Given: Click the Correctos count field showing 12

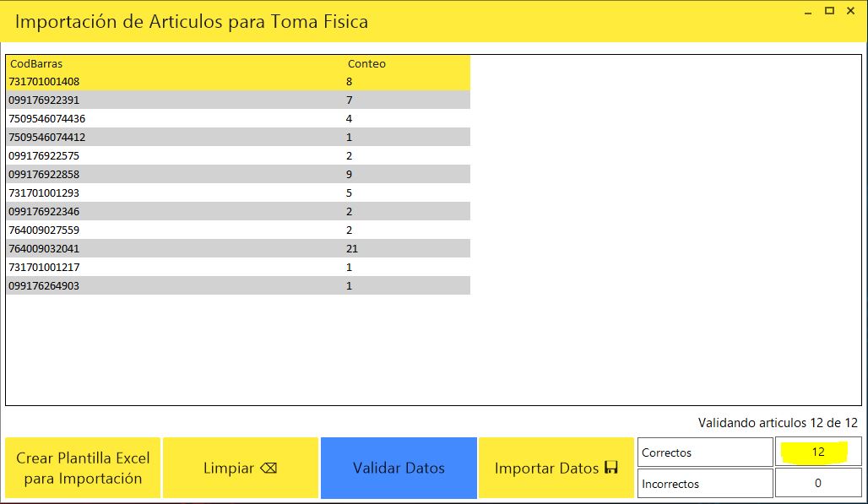Looking at the screenshot, I should click(x=817, y=453).
